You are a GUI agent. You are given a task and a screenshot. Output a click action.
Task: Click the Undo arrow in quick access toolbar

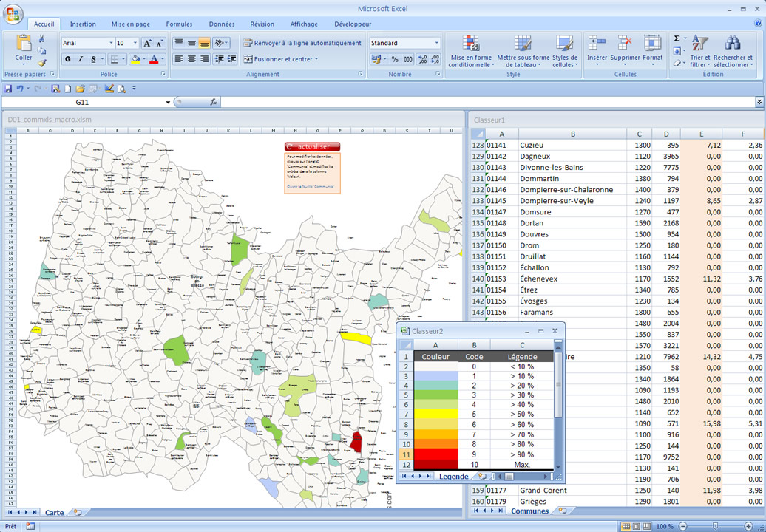(x=20, y=89)
